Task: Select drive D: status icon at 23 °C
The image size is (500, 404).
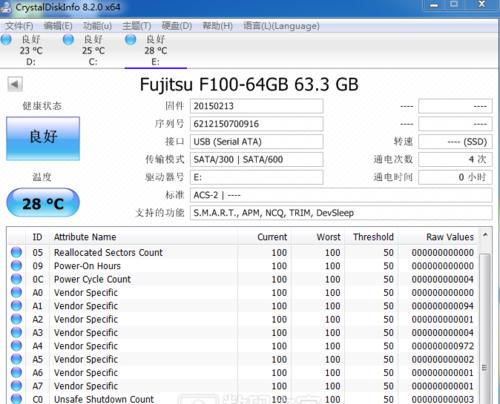Action: pyautogui.click(x=6, y=39)
